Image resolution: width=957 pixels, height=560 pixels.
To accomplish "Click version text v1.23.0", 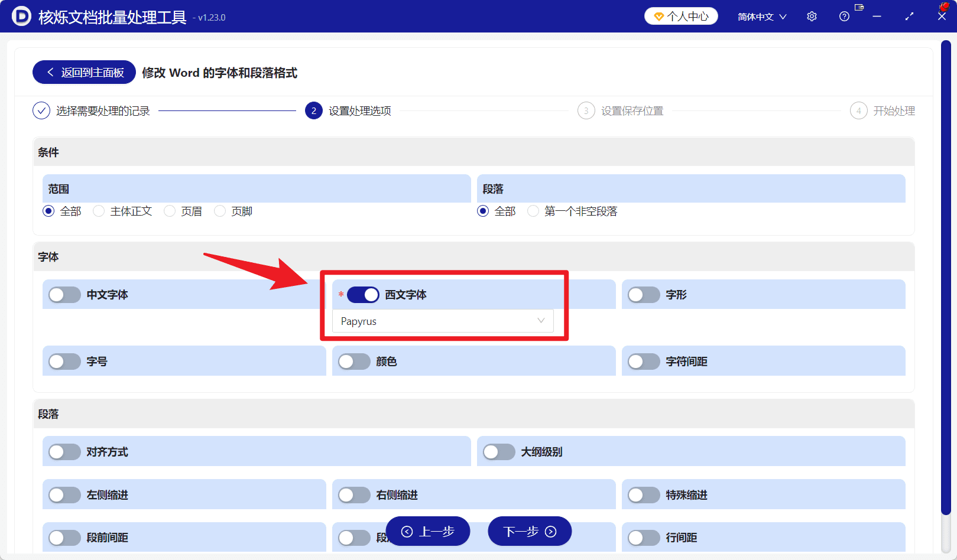I will point(212,18).
